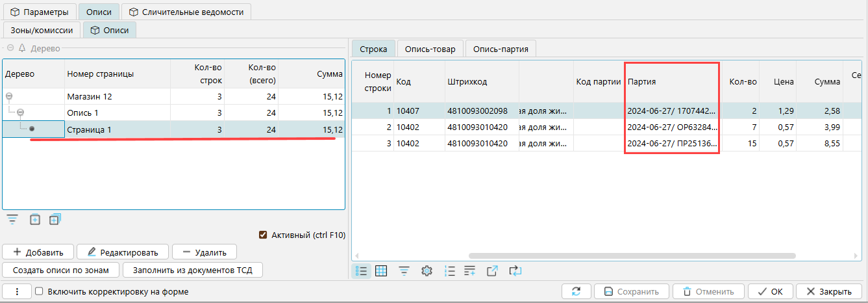Click the export icon with the outgoing arrow
Screen dimensions: 868x303
(492, 271)
